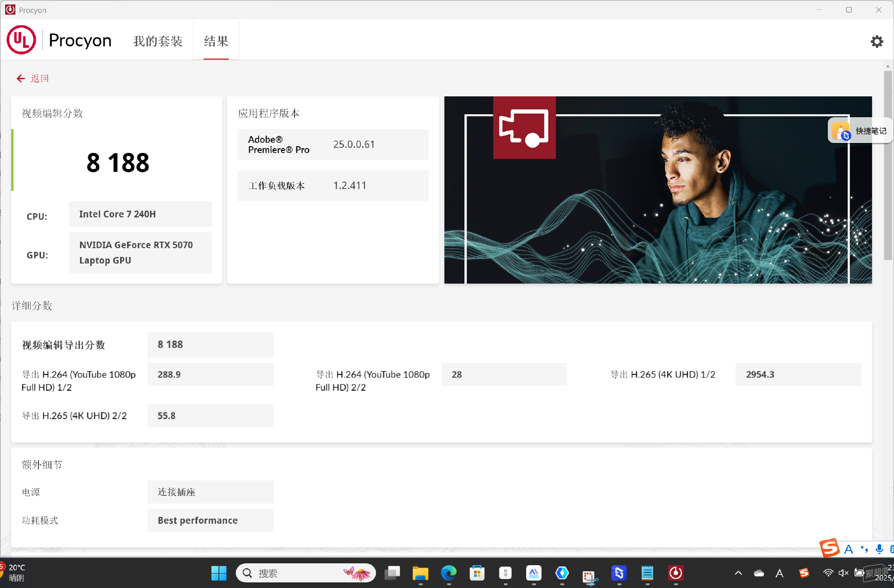The width and height of the screenshot is (894, 588).
Task: Open Wi-Fi network tray icon
Action: click(x=828, y=573)
